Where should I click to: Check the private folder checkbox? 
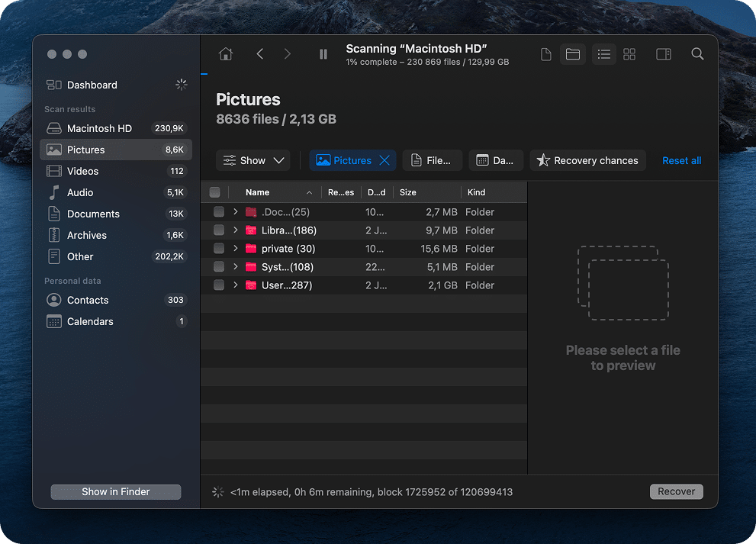[x=219, y=249]
